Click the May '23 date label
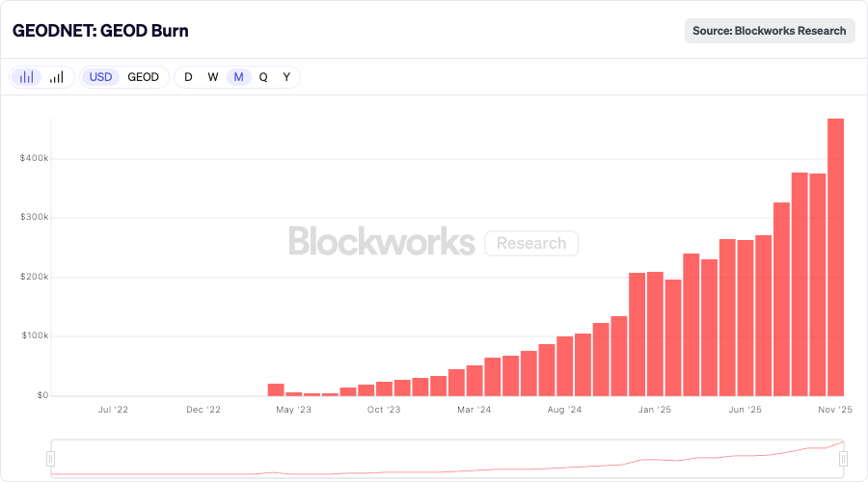868x482 pixels. (x=293, y=410)
